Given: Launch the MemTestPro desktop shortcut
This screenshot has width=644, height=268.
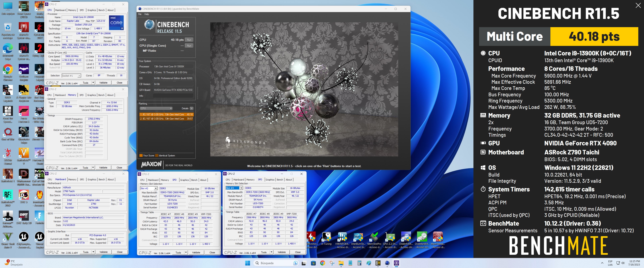Looking at the screenshot, I should pos(374,240).
